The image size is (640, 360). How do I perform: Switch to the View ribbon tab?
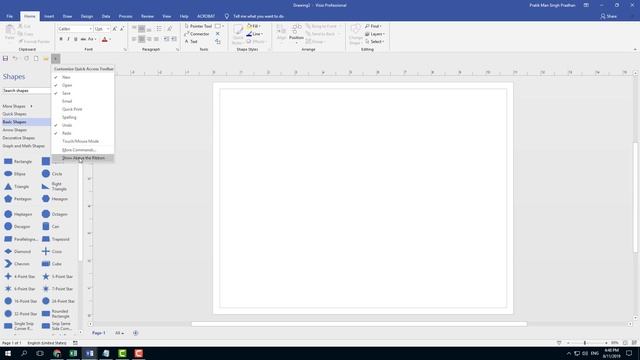(167, 16)
